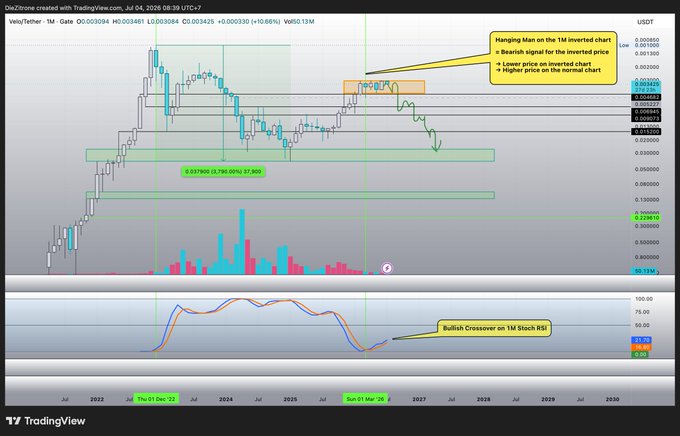Click the current price label 0.003425
The image size is (680, 436).
coord(646,84)
